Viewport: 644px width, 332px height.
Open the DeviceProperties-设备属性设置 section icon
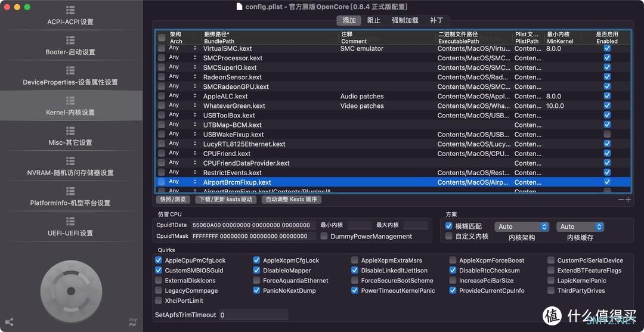click(70, 70)
